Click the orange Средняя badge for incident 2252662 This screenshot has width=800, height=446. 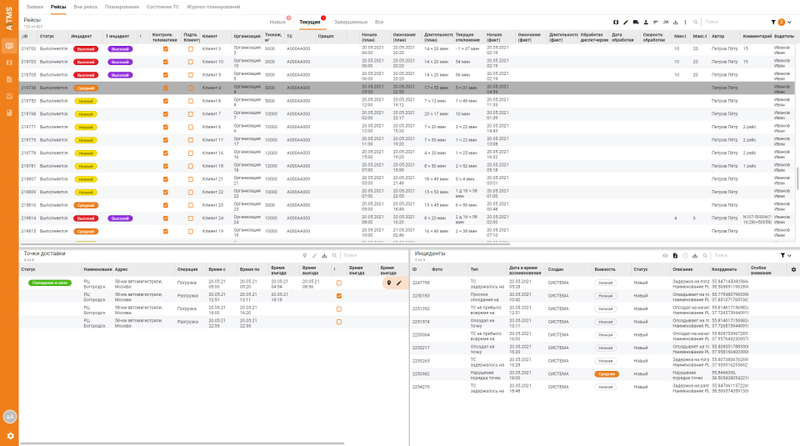pyautogui.click(x=606, y=374)
